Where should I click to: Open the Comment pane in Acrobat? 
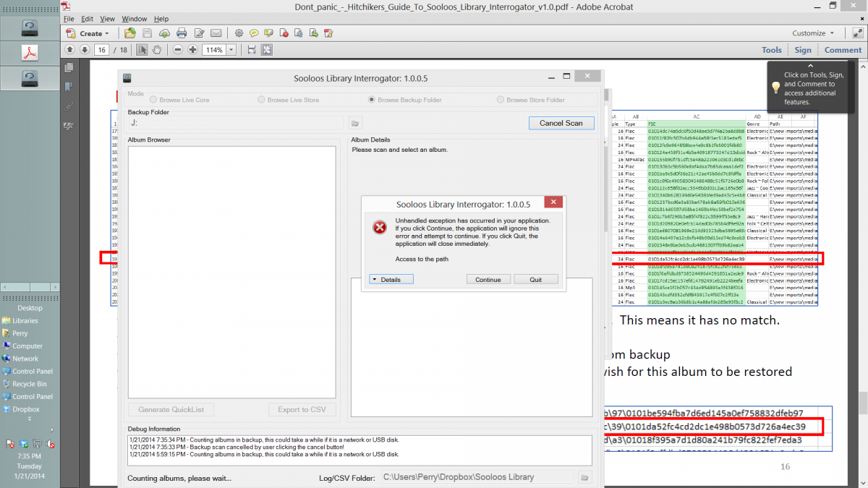(x=843, y=50)
